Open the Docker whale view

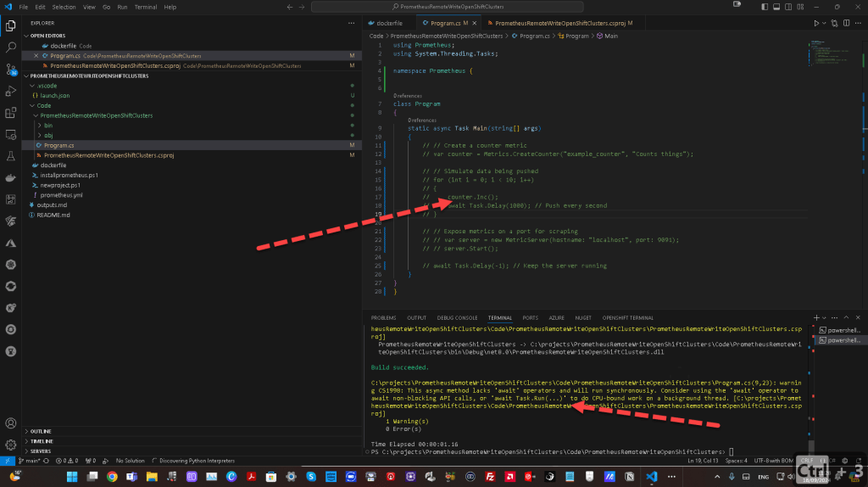pos(10,178)
